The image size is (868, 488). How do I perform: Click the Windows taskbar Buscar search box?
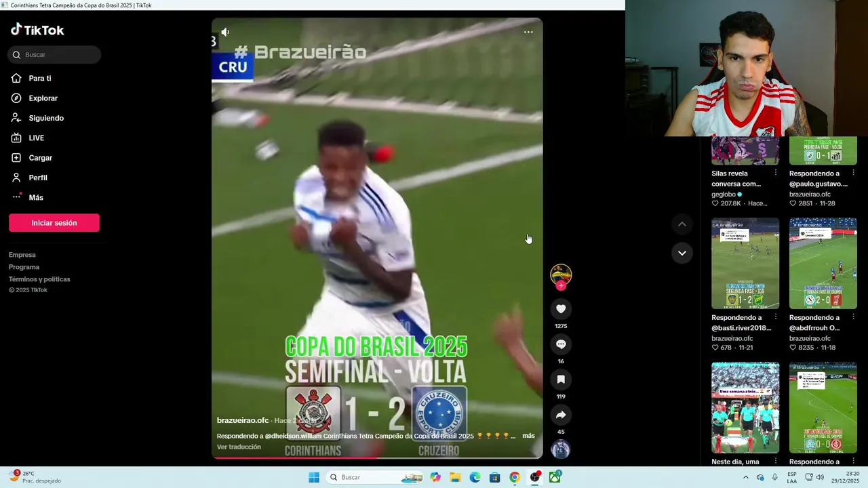[374, 477]
